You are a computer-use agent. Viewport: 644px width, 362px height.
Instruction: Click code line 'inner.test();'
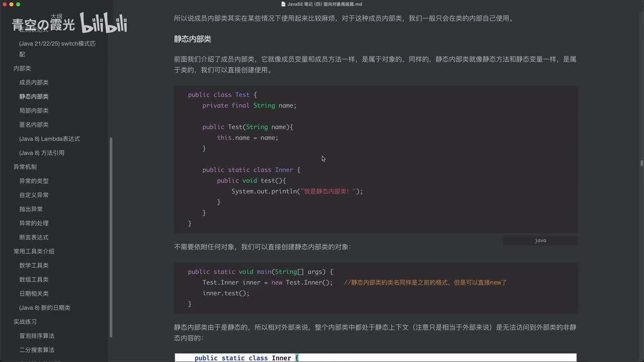[x=226, y=293]
